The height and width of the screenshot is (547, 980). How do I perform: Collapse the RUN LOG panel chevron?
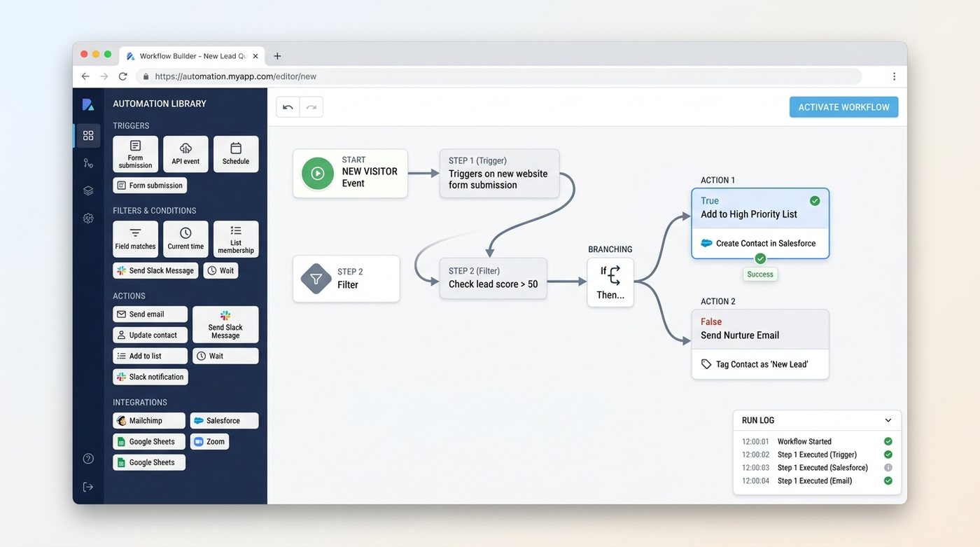click(x=888, y=420)
